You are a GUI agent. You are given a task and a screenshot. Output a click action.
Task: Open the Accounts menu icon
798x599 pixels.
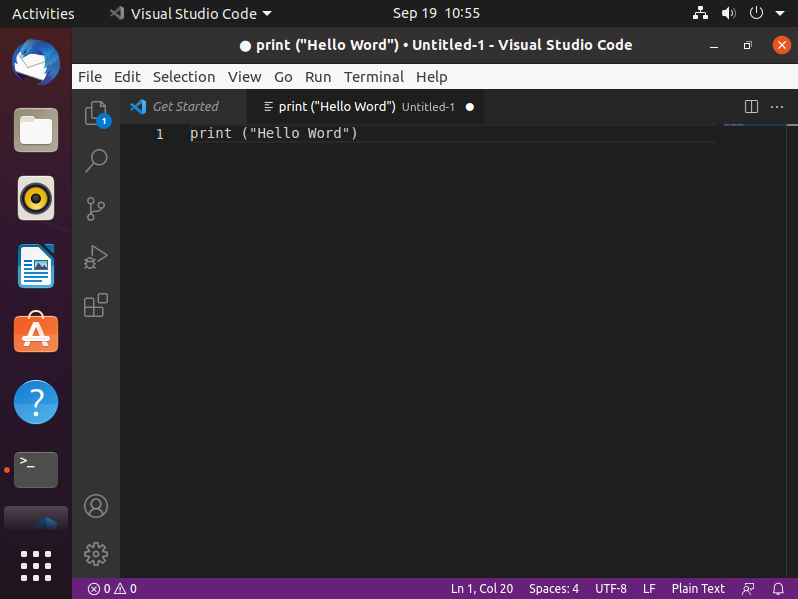[x=96, y=506]
